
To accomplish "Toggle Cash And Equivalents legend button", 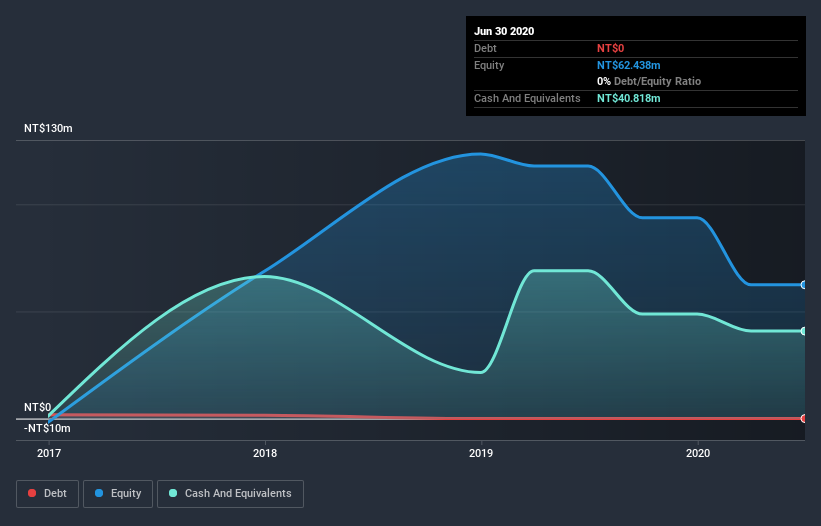I will (x=230, y=494).
